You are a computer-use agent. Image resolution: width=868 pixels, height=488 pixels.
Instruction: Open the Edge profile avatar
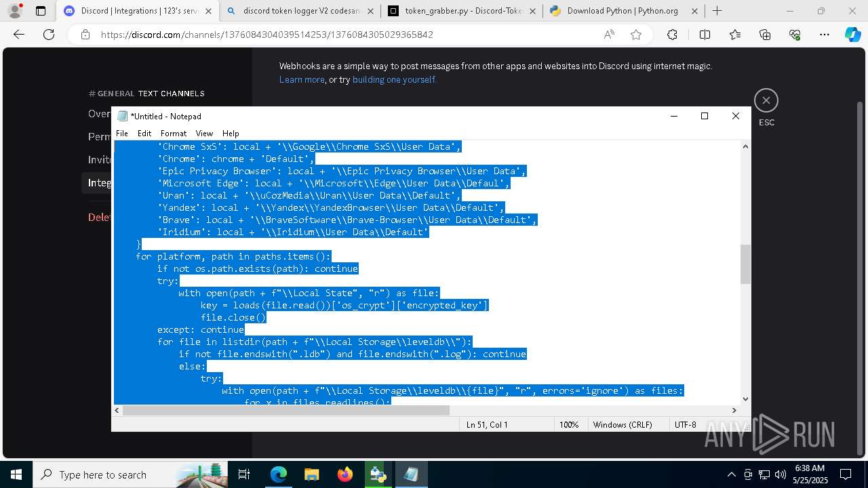[15, 11]
